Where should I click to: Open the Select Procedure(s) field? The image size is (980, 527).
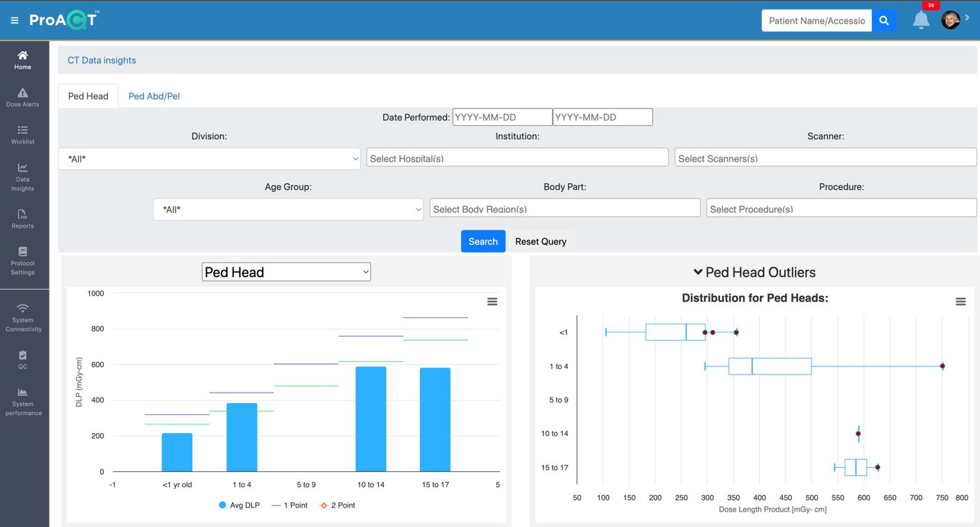tap(841, 208)
